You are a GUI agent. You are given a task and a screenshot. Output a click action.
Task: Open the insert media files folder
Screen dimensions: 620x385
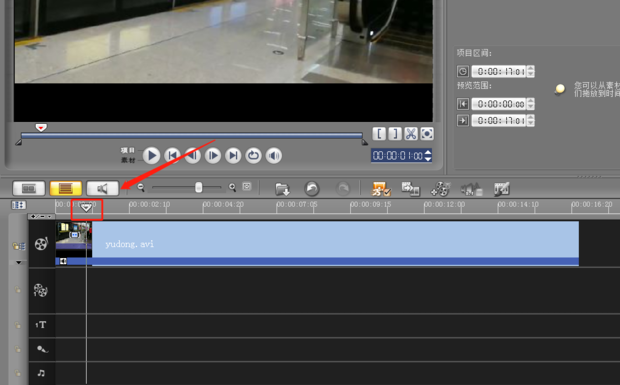coord(282,189)
